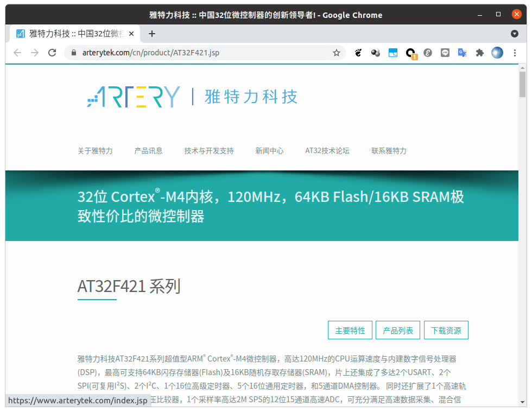Screen dimensions: 532x412
Task: Open the AT32技术论坛 link
Action: pos(327,151)
